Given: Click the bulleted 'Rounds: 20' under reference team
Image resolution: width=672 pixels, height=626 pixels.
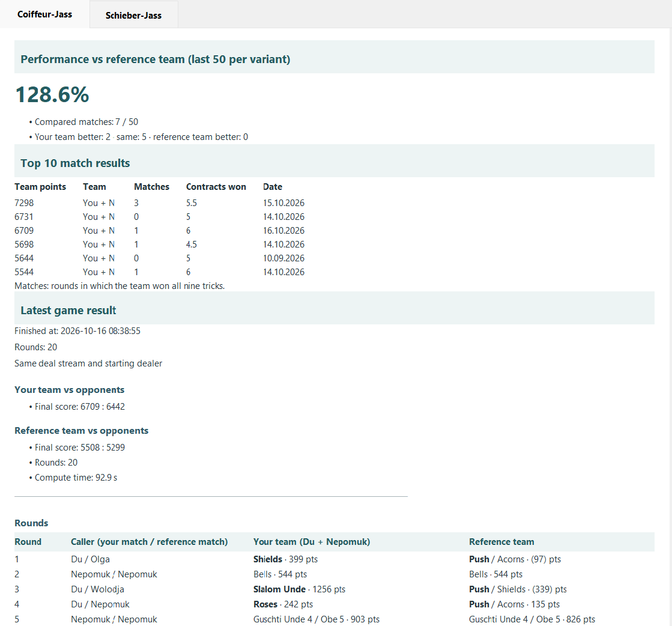Looking at the screenshot, I should coord(56,463).
